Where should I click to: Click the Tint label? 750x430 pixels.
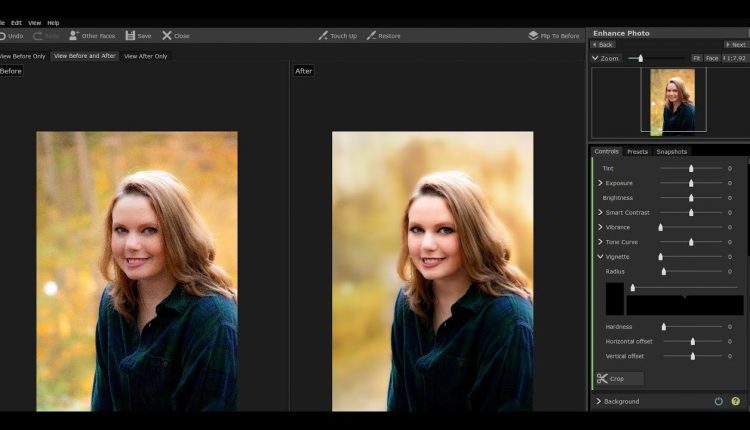pyautogui.click(x=608, y=168)
